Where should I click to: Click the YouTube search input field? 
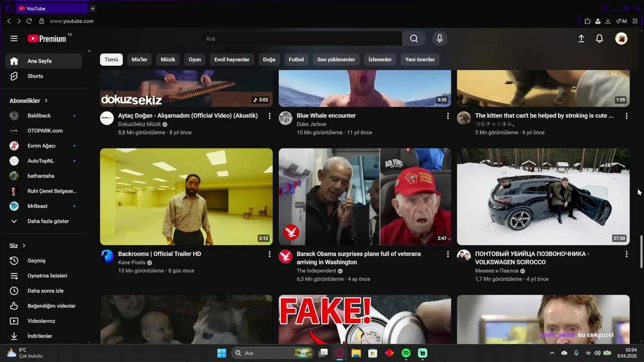coord(301,39)
